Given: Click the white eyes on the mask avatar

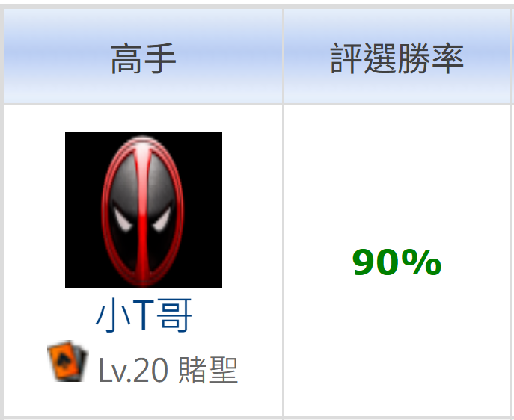Looking at the screenshot, I should [x=142, y=217].
